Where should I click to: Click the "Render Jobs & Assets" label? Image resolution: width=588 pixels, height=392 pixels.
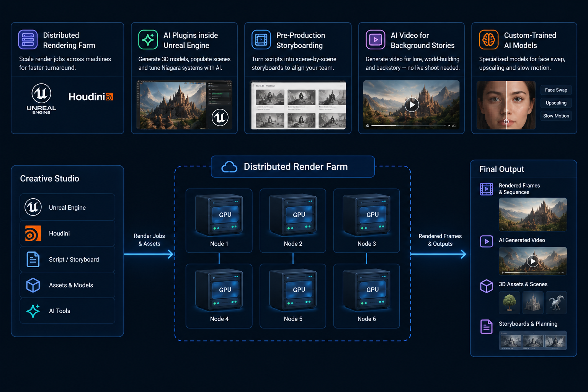pos(149,240)
